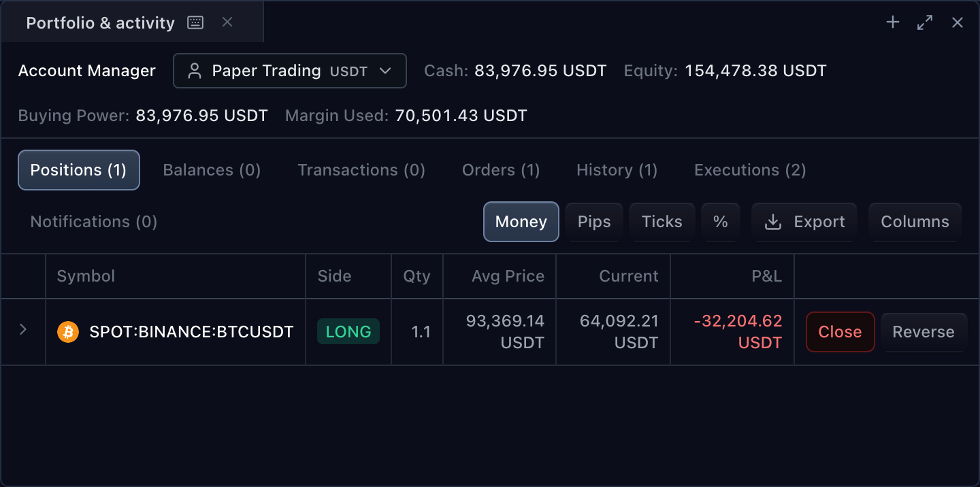Switch P&L display to Money
The height and width of the screenshot is (487, 980).
(x=521, y=222)
